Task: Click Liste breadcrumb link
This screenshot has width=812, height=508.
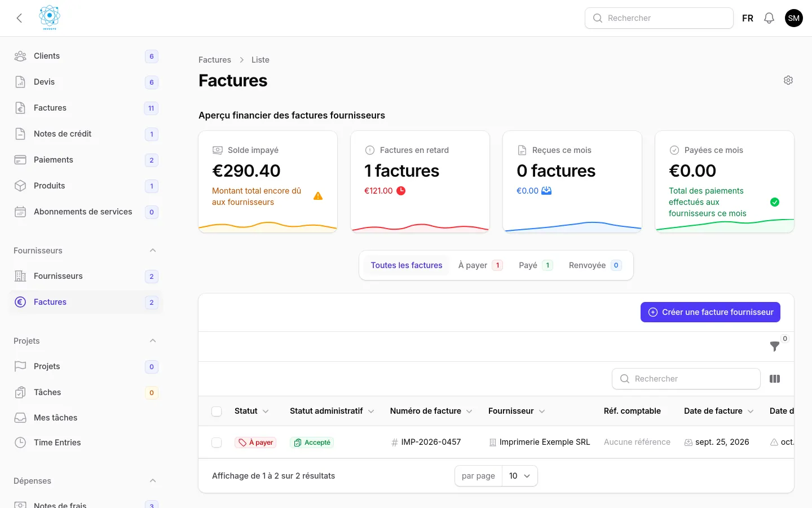Action: click(261, 60)
